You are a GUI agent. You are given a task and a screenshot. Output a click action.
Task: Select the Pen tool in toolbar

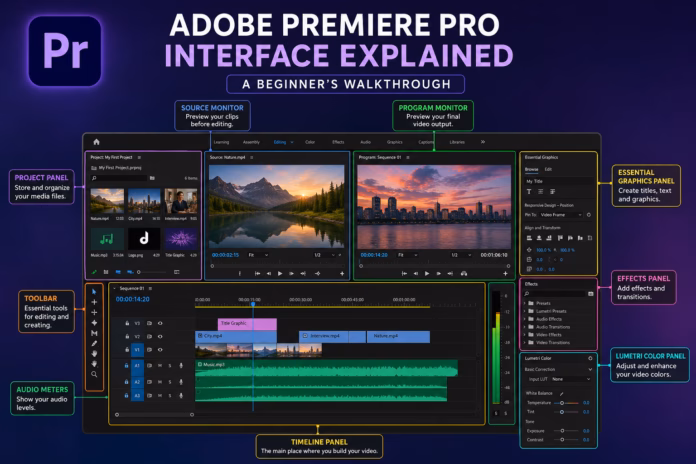[94, 343]
